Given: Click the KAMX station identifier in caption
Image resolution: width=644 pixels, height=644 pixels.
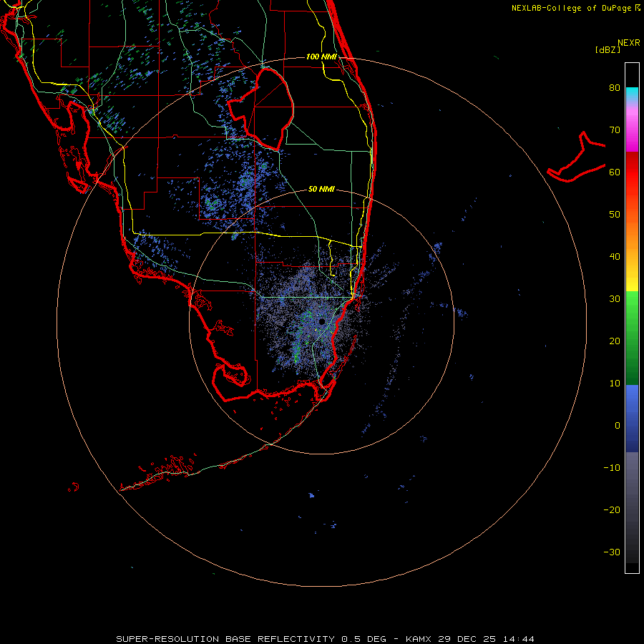Looking at the screenshot, I should [419, 639].
